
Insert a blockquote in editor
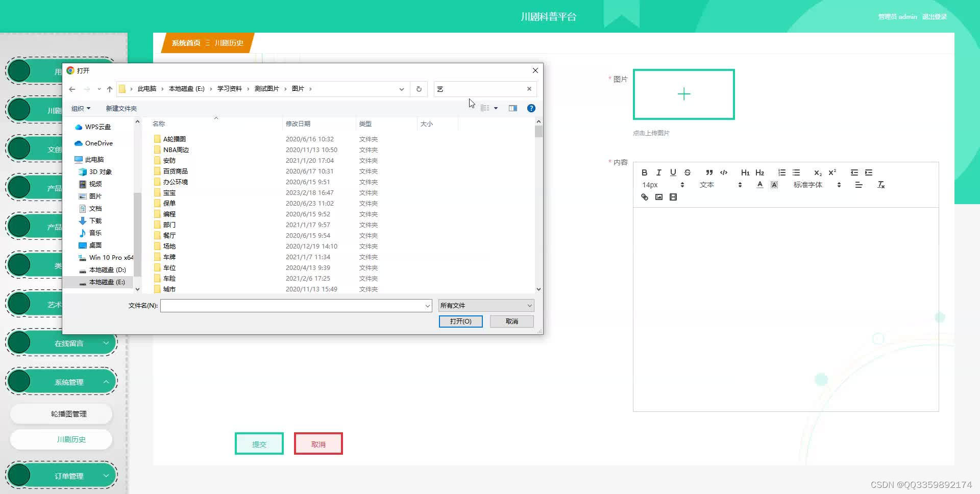pos(709,172)
